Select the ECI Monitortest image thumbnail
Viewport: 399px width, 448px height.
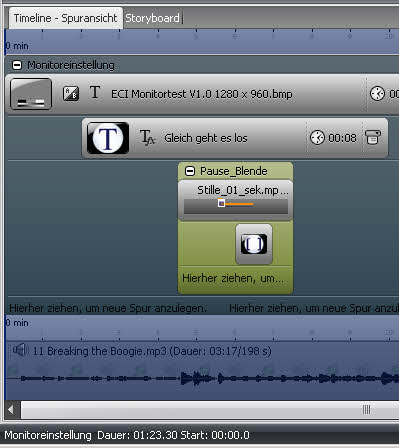(x=31, y=94)
